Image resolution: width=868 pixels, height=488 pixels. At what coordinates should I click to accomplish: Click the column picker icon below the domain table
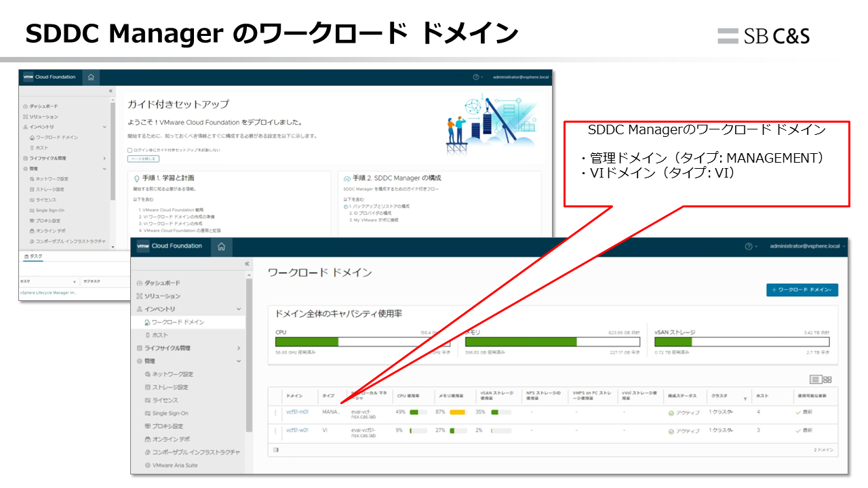click(276, 449)
